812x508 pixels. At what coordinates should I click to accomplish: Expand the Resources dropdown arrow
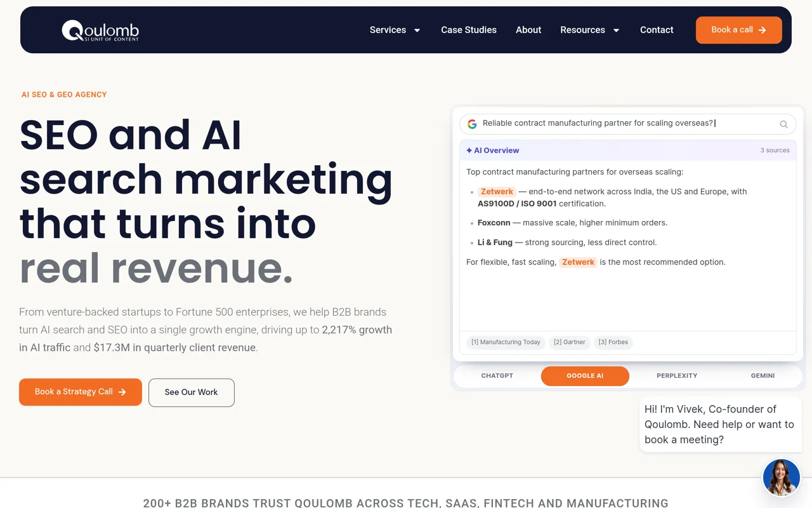click(x=616, y=30)
